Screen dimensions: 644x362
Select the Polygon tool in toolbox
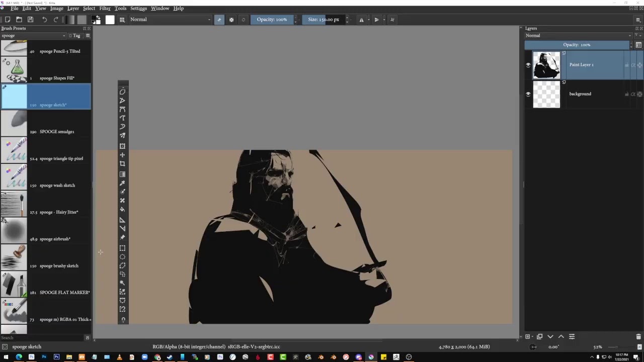tap(122, 92)
